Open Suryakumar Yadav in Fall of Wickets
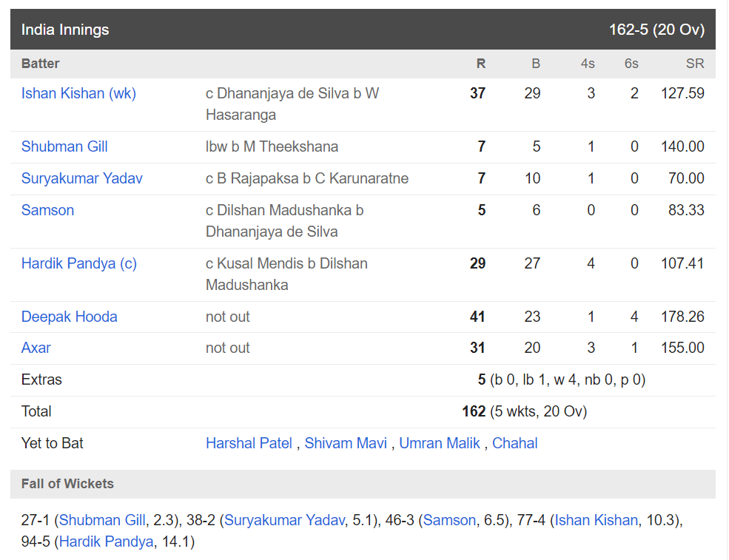Viewport: 729px width, 560px height. pos(284,520)
